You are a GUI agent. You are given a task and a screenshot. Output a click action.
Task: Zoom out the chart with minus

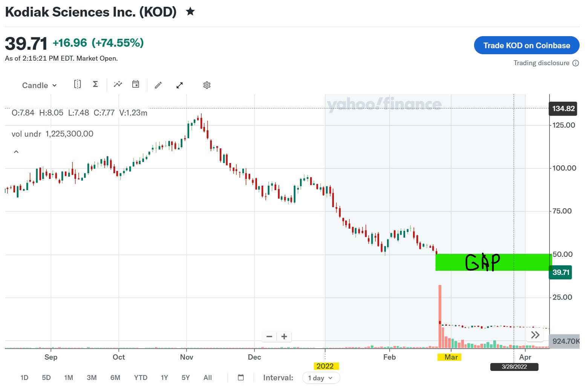(269, 337)
